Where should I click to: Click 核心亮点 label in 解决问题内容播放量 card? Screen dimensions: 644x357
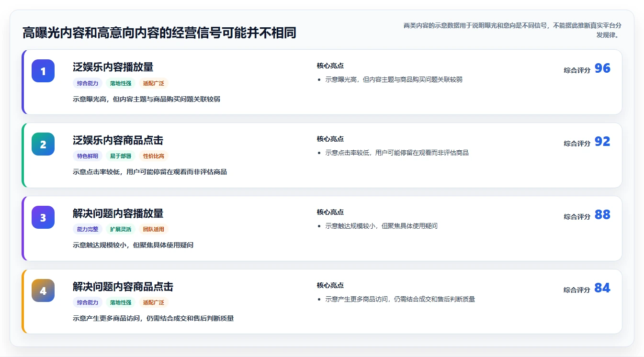point(330,212)
